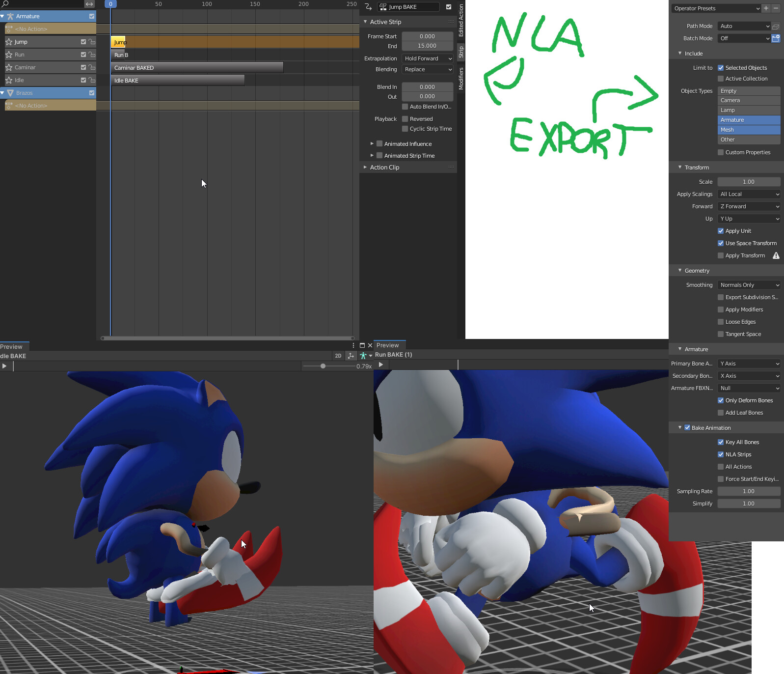Image resolution: width=784 pixels, height=674 pixels.
Task: Collapse the Active Strip panel
Action: [x=365, y=22]
